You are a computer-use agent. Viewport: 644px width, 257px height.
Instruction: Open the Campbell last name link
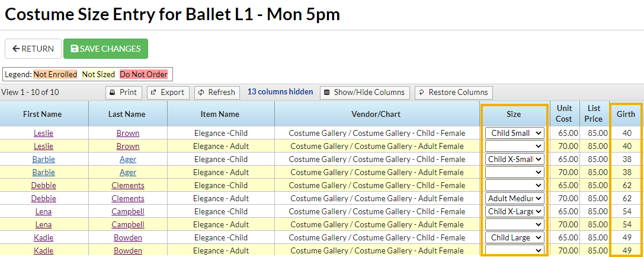[128, 211]
